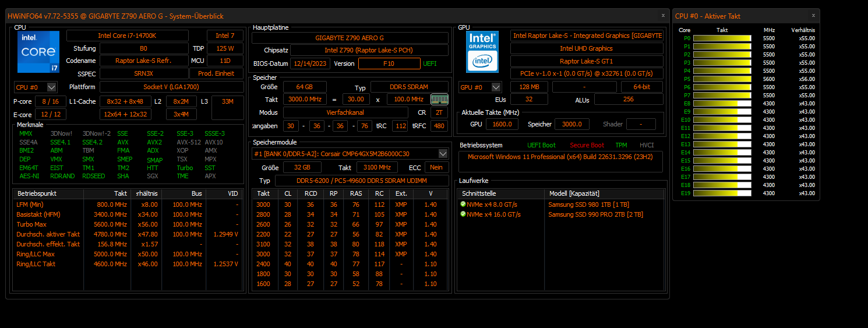The image size is (868, 328).
Task: Click the VID column header
Action: click(x=224, y=193)
